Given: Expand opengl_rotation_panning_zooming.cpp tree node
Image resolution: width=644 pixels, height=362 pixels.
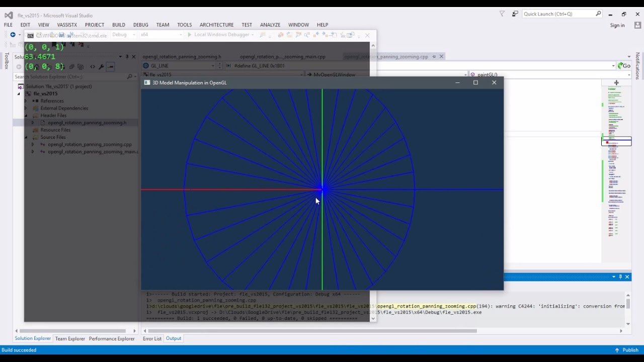Looking at the screenshot, I should tap(33, 144).
